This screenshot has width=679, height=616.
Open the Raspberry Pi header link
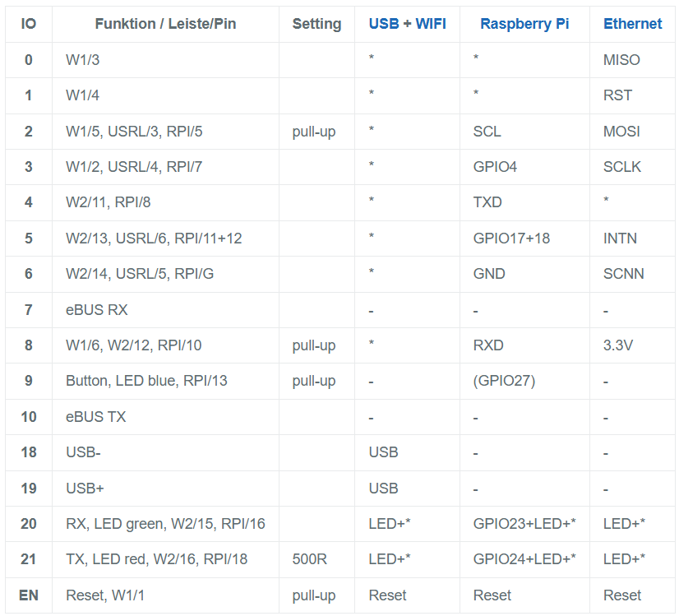pos(524,24)
